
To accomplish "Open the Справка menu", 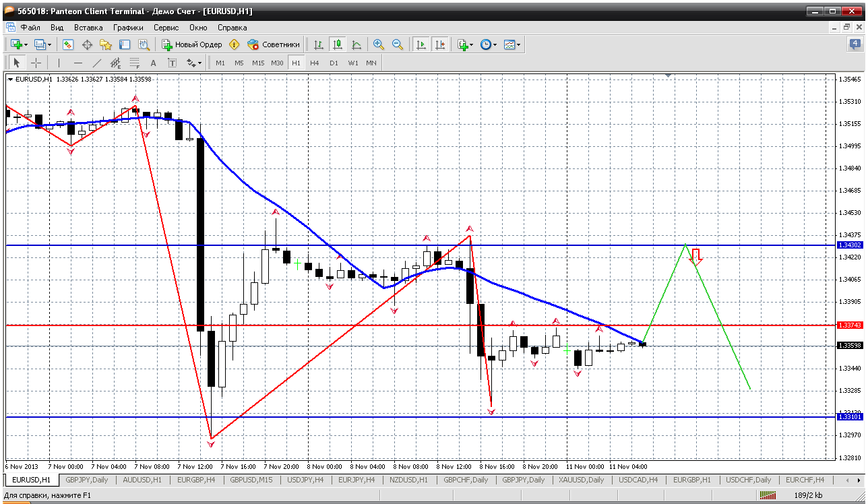I will (x=232, y=28).
